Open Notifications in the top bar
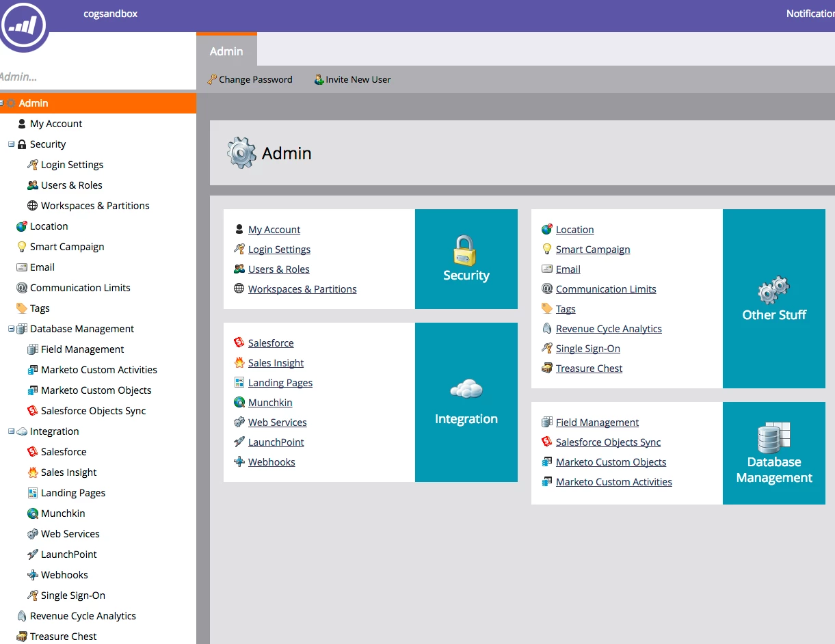 pos(810,14)
